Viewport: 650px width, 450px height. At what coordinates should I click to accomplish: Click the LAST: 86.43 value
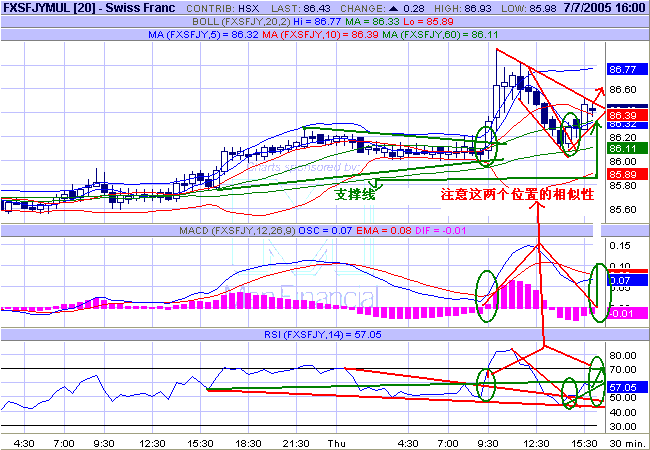(x=301, y=8)
